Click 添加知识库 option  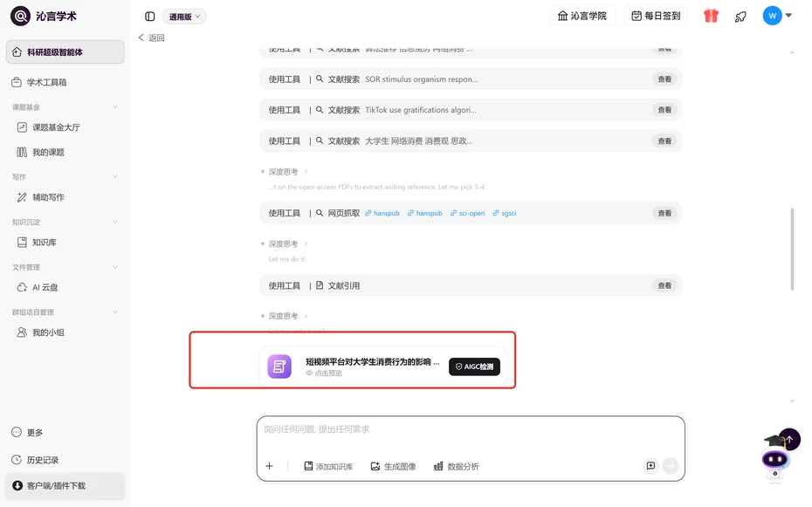click(328, 466)
